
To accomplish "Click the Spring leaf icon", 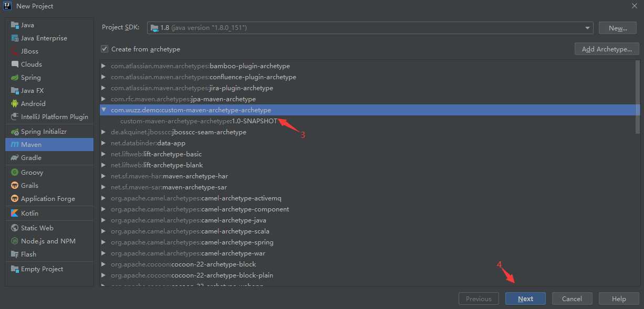I will coord(15,78).
